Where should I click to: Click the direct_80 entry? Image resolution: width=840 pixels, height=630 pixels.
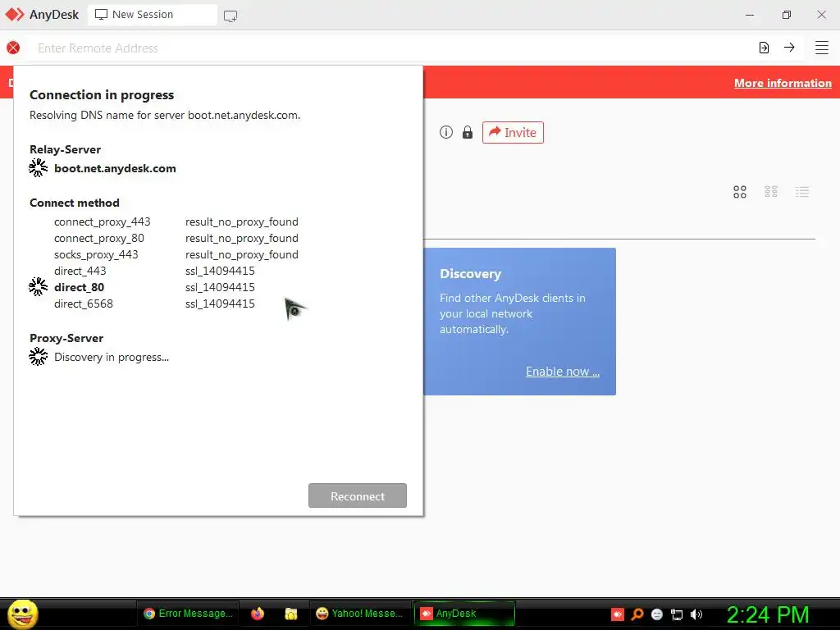coord(80,287)
